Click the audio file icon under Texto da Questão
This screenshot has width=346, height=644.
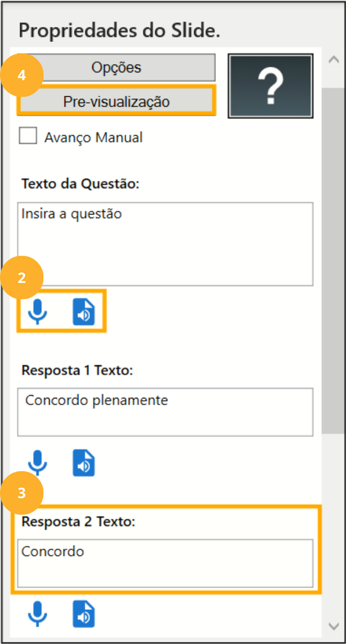click(x=84, y=312)
